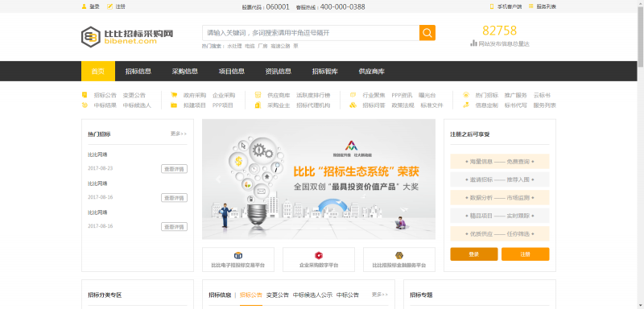Open the 标准文件 link
This screenshot has height=309, width=644.
(431, 105)
